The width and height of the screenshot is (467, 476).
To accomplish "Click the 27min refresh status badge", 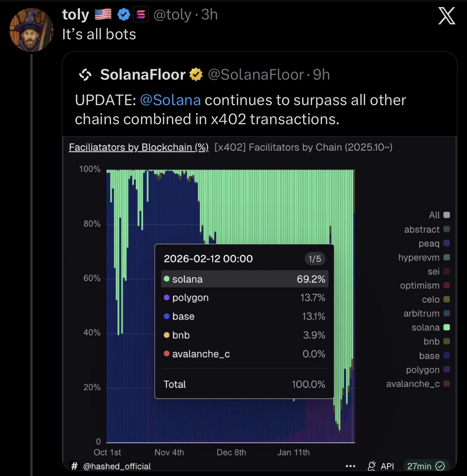I will click(425, 466).
